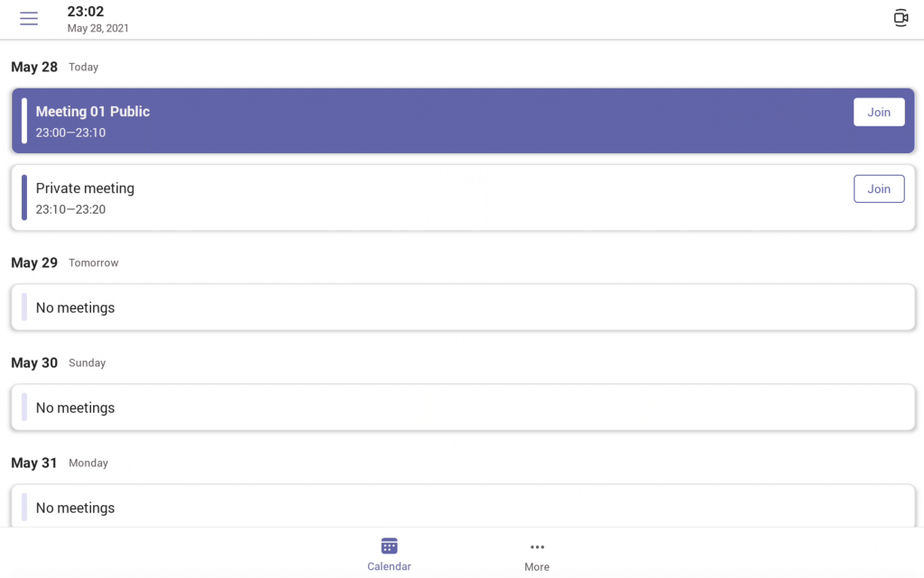Viewport: 924px width, 578px height.
Task: Join the Meeting 01 Public meeting
Action: [879, 113]
